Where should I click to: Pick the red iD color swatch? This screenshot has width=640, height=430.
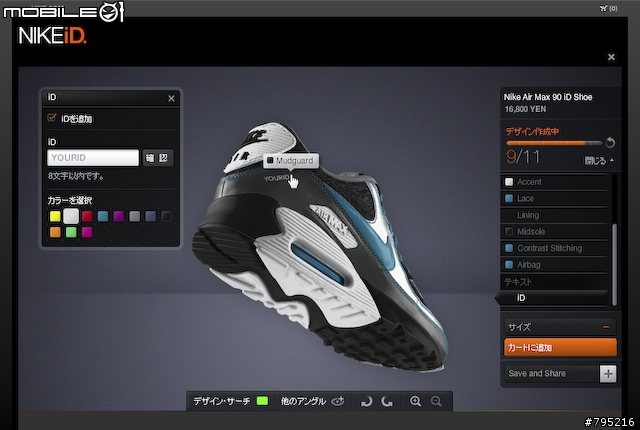click(x=87, y=216)
